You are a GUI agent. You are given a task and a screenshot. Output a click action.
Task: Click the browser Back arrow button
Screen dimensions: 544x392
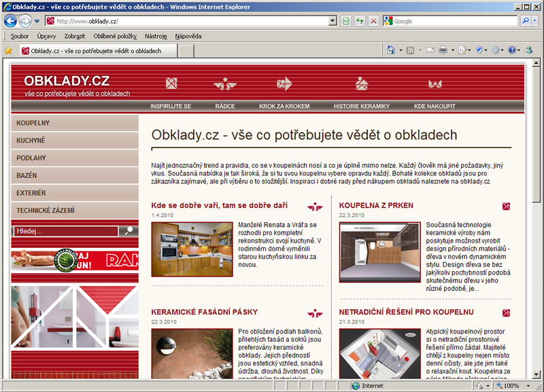coord(10,21)
